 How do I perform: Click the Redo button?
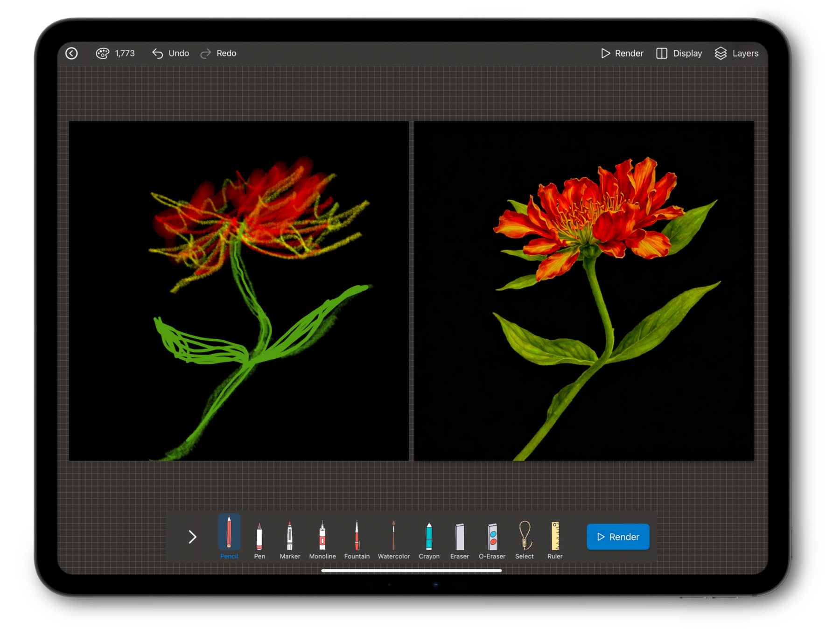pyautogui.click(x=218, y=54)
